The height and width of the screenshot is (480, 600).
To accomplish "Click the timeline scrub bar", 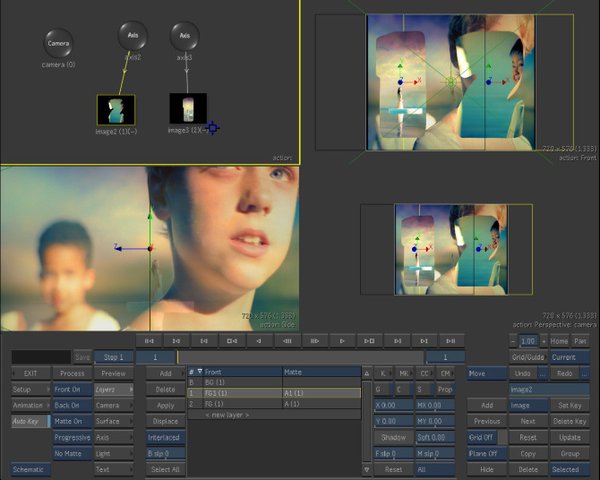I will [300, 357].
